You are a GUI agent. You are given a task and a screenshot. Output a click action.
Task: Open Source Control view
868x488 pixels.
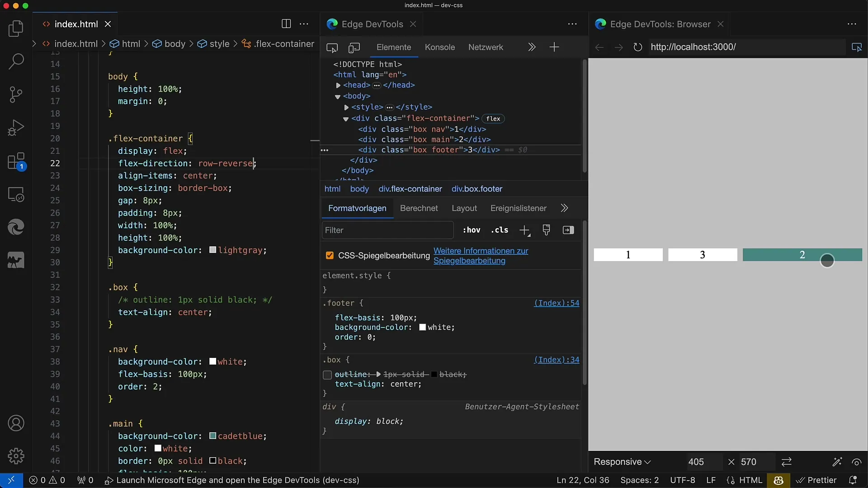pos(16,94)
